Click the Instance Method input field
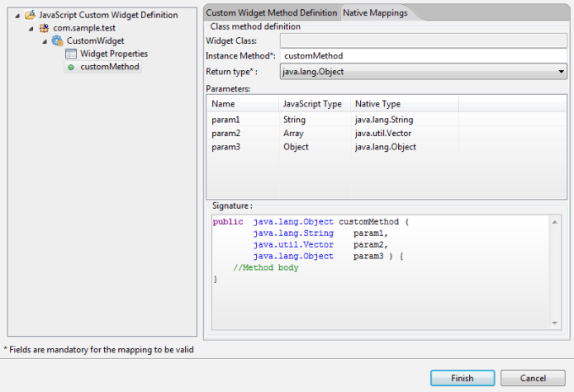 [x=423, y=56]
